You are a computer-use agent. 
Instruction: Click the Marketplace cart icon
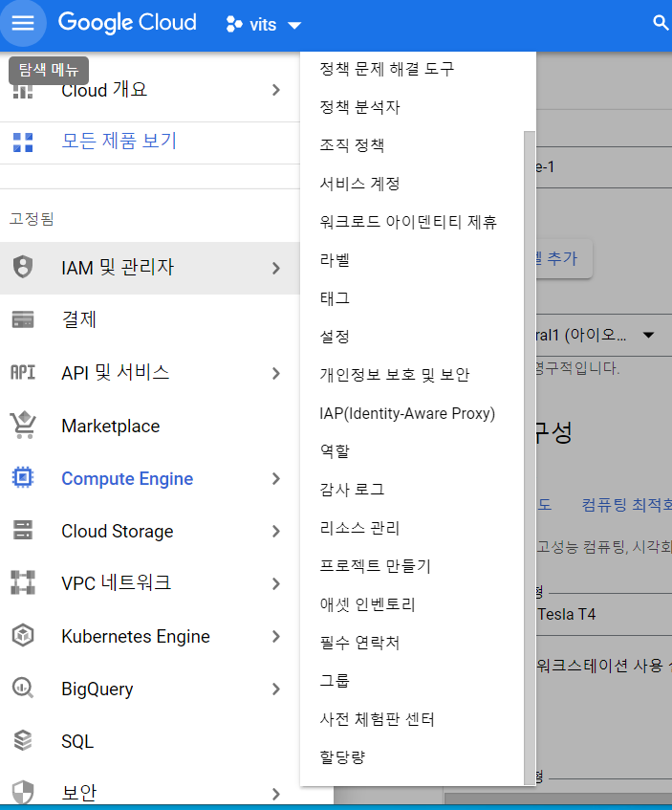coord(23,426)
